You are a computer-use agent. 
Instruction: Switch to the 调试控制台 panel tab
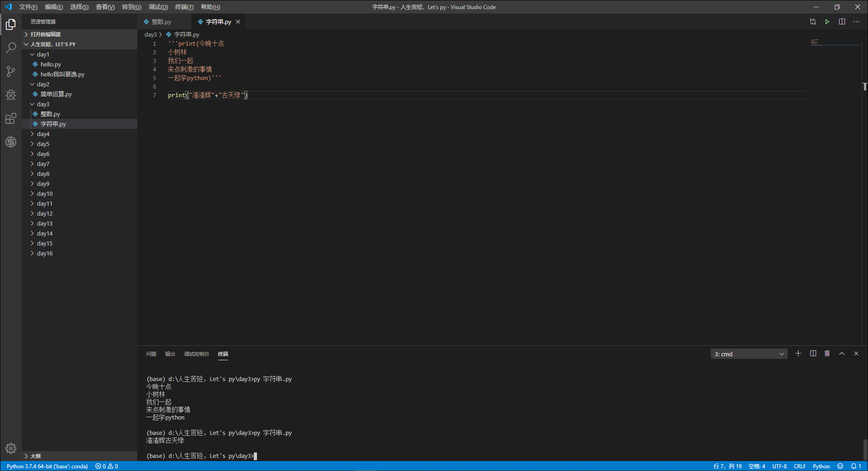click(196, 354)
